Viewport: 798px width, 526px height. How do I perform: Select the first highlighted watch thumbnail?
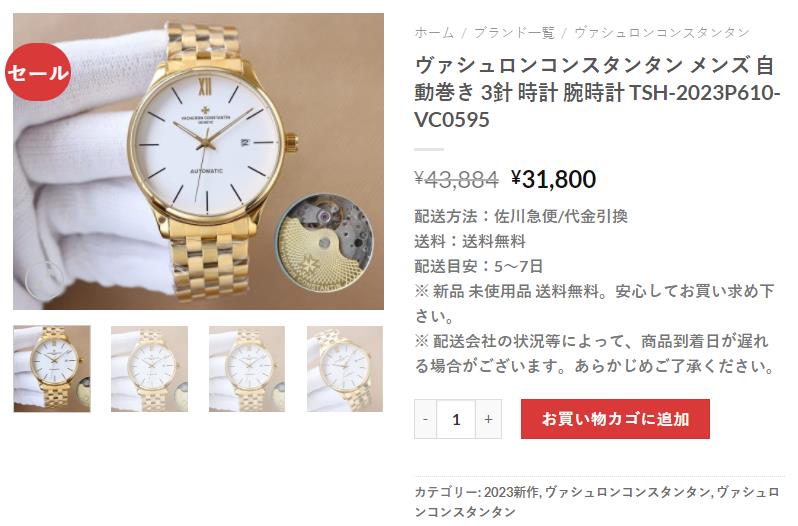coord(52,369)
